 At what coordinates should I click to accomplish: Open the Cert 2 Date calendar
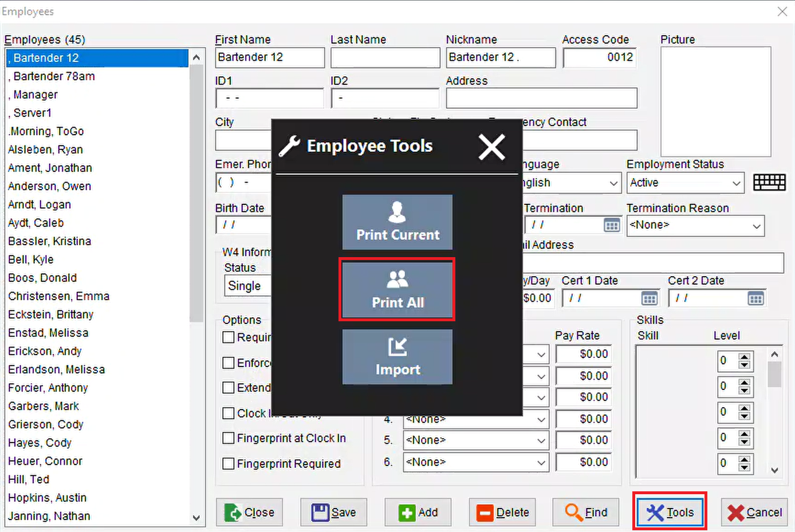coord(755,298)
